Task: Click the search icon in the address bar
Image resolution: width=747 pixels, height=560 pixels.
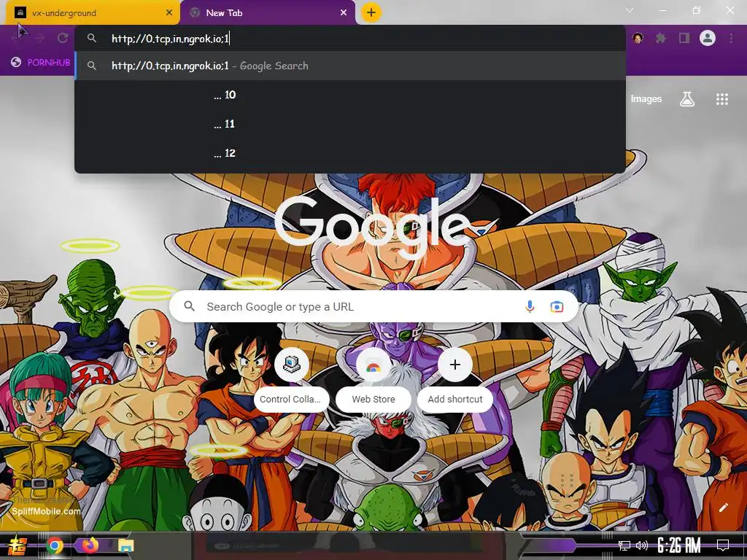Action: click(92, 38)
